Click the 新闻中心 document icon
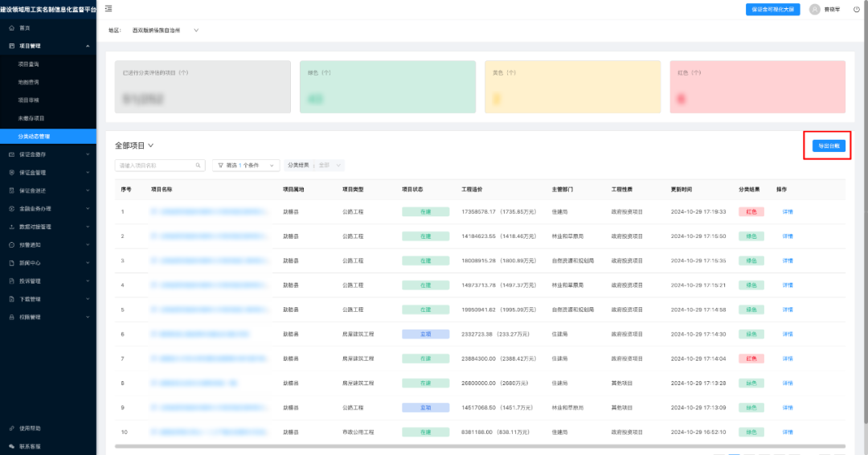 (x=11, y=263)
